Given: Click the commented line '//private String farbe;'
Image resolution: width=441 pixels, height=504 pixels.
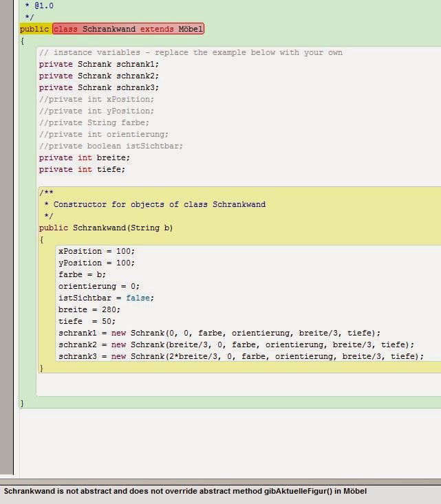Looking at the screenshot, I should pos(94,122).
